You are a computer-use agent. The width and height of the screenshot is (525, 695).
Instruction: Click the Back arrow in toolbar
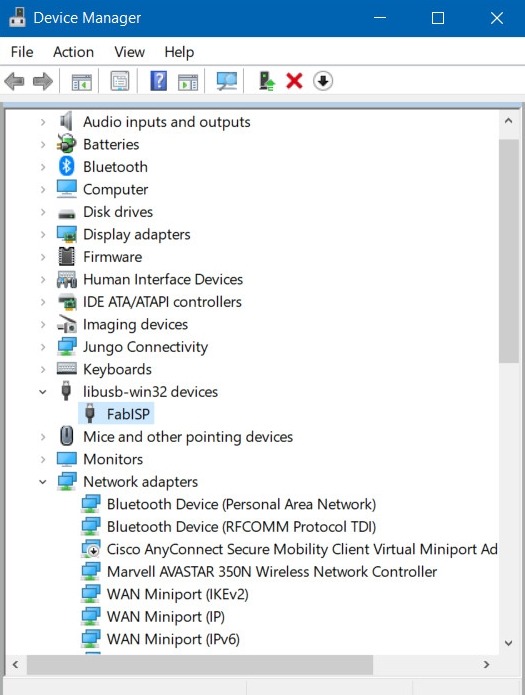coord(14,81)
